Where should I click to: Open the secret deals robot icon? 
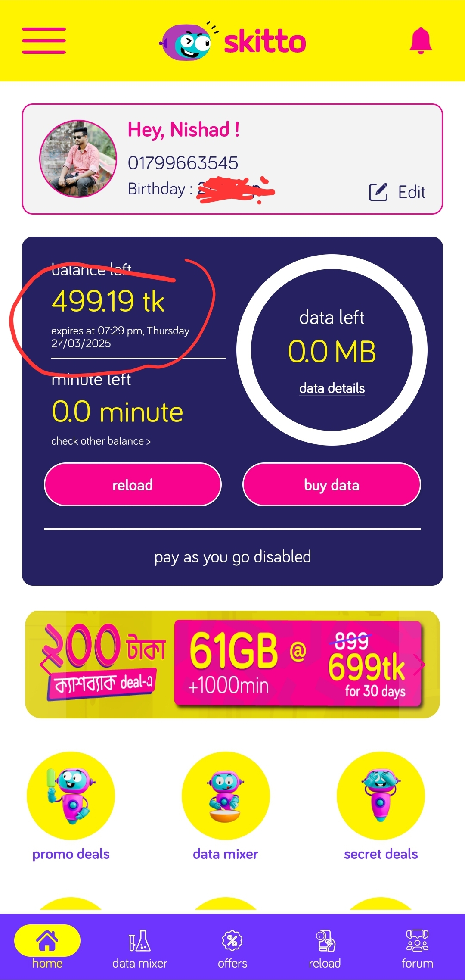tap(381, 796)
